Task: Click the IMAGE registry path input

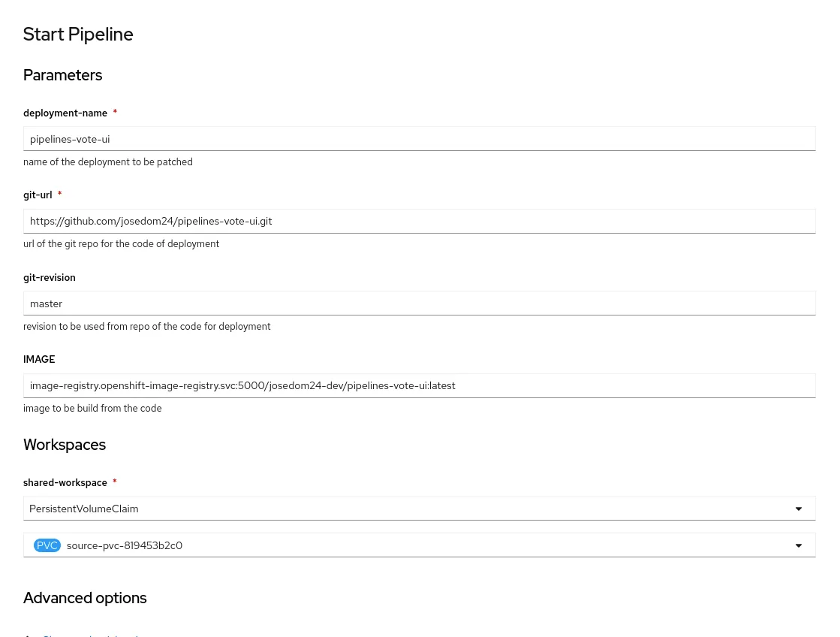Action: [x=419, y=385]
